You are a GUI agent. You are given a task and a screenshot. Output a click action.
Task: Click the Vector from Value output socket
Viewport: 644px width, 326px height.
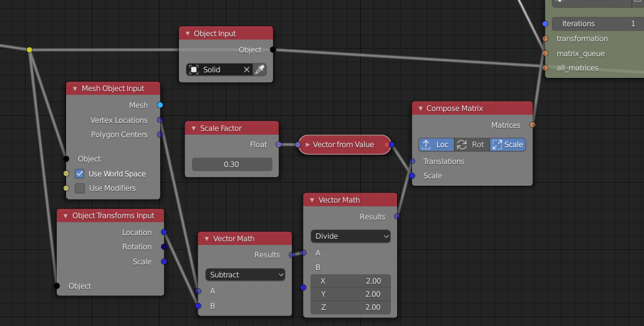tap(392, 145)
